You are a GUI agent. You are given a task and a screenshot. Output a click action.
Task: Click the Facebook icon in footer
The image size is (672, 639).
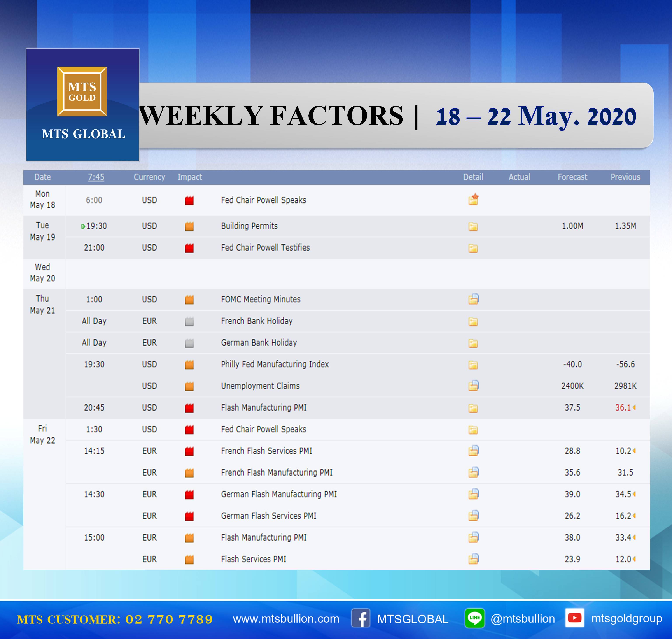tap(361, 618)
